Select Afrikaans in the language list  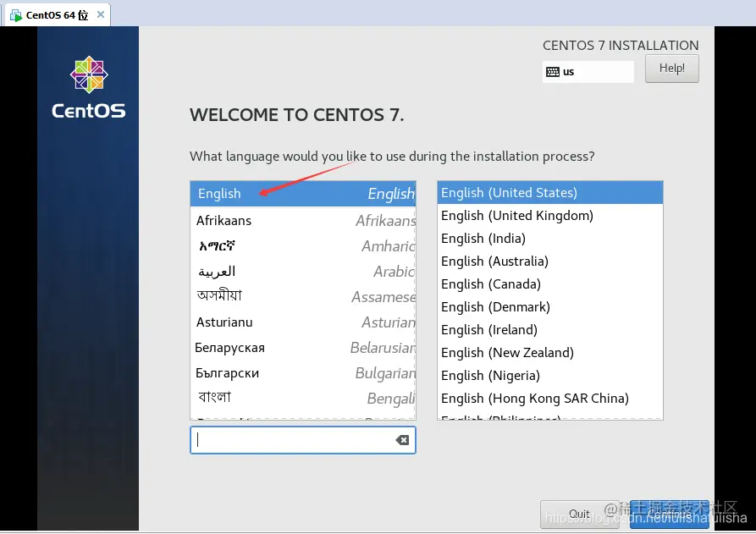click(x=303, y=221)
